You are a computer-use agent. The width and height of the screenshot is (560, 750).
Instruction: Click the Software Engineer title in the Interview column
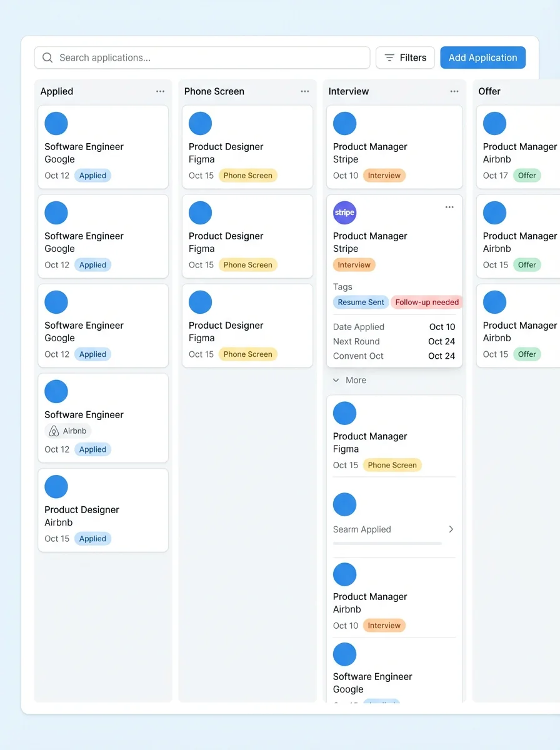click(x=372, y=677)
